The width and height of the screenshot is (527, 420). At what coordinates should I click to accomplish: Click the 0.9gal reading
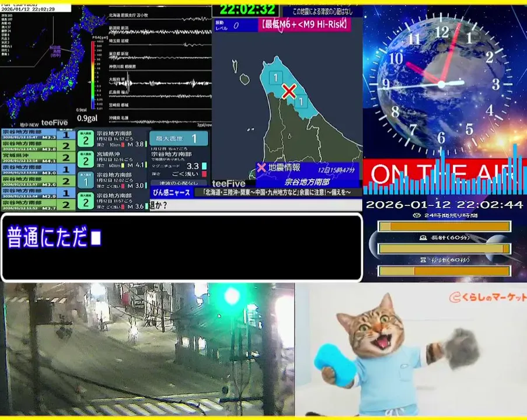pyautogui.click(x=87, y=118)
